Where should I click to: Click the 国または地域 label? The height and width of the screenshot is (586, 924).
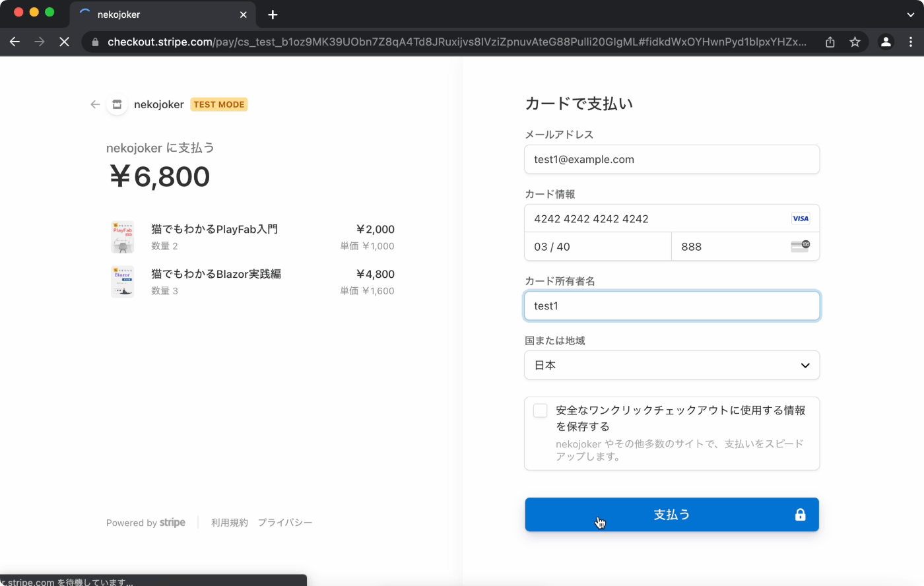click(555, 341)
